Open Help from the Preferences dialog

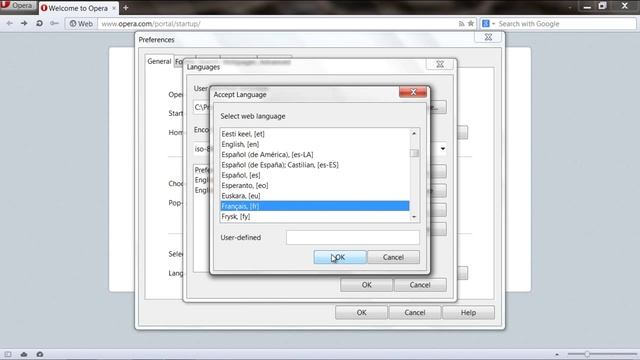468,313
